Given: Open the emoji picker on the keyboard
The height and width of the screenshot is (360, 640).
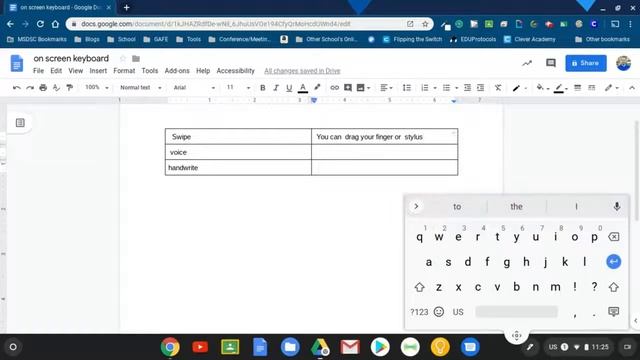Looking at the screenshot, I should coord(439,312).
